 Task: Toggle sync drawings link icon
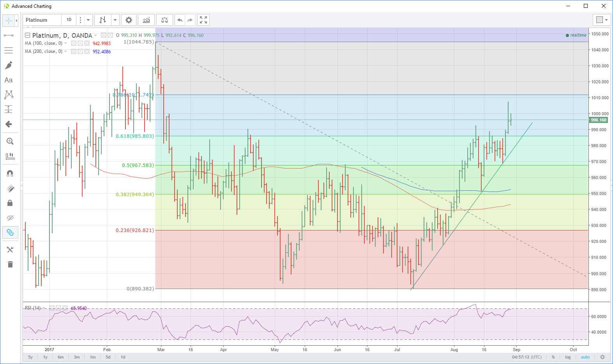(10, 232)
